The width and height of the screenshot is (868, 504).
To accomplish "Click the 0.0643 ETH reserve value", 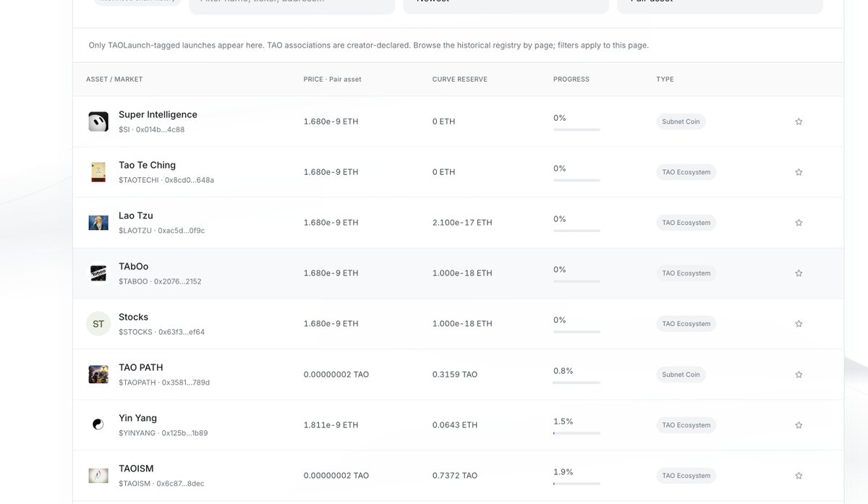I will pyautogui.click(x=455, y=425).
